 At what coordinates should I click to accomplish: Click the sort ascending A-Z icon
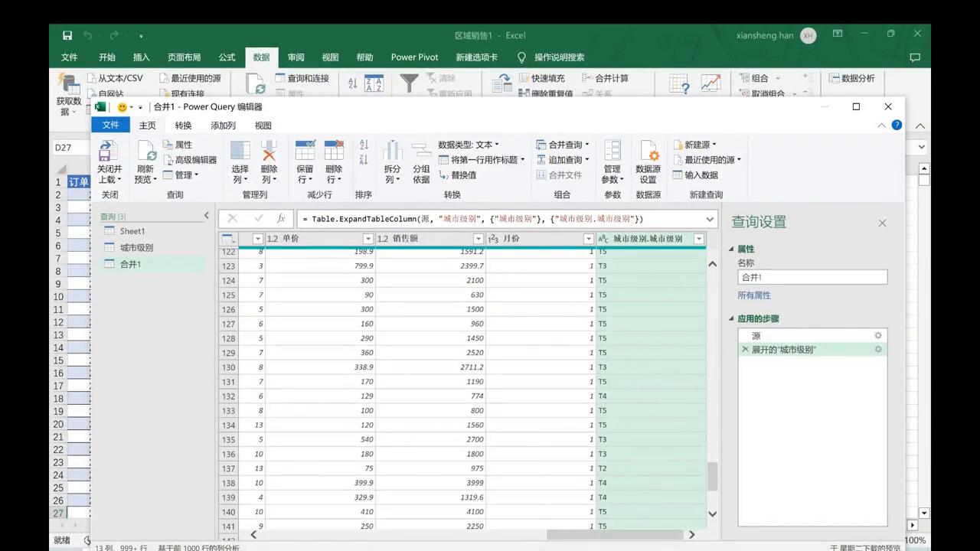point(364,145)
